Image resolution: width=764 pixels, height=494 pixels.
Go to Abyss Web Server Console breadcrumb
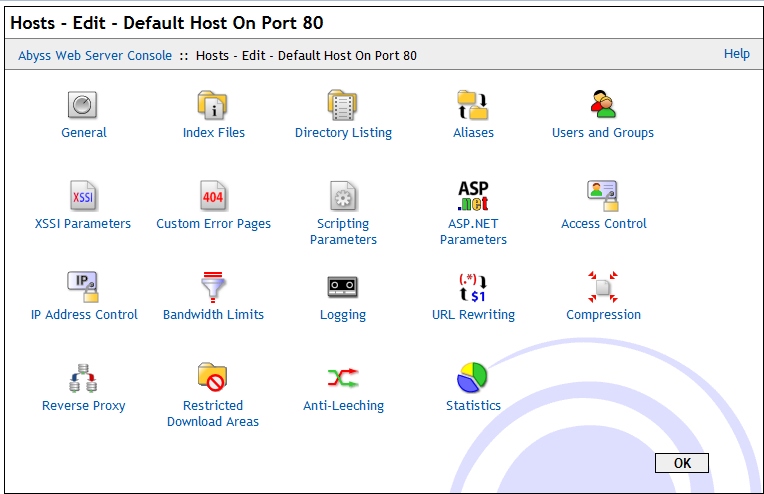click(x=95, y=56)
